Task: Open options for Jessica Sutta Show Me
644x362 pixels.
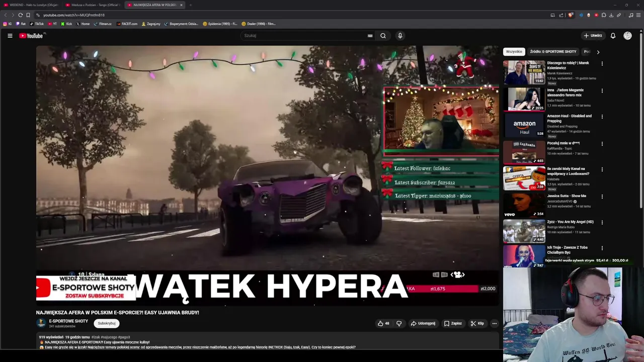Action: (602, 197)
